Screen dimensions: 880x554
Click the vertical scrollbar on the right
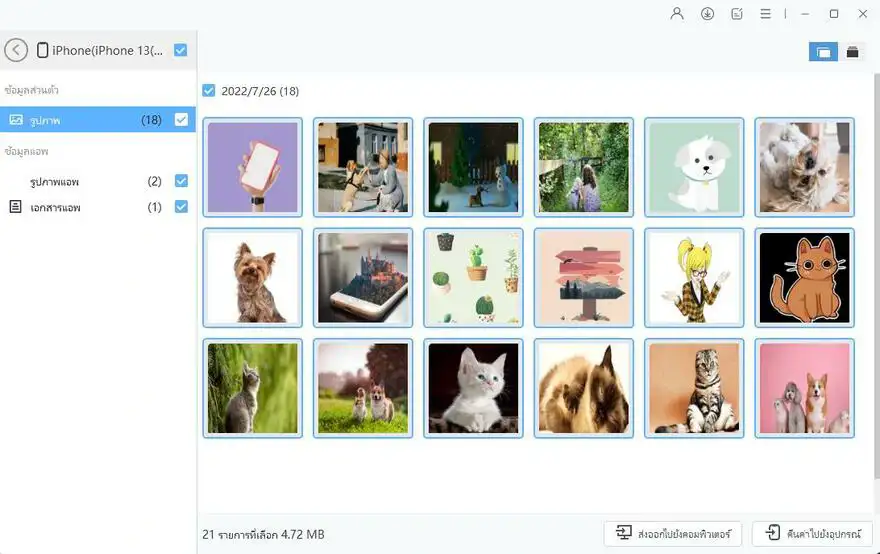[877, 275]
